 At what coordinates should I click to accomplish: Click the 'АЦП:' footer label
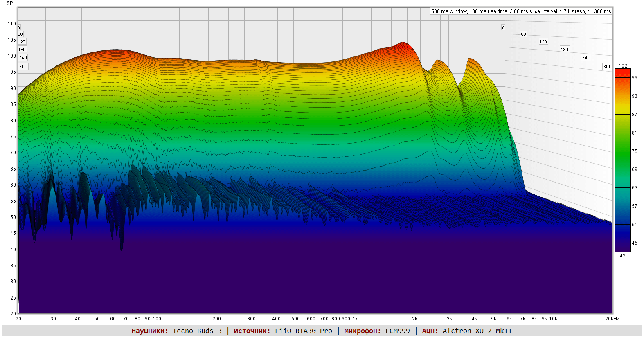click(430, 331)
